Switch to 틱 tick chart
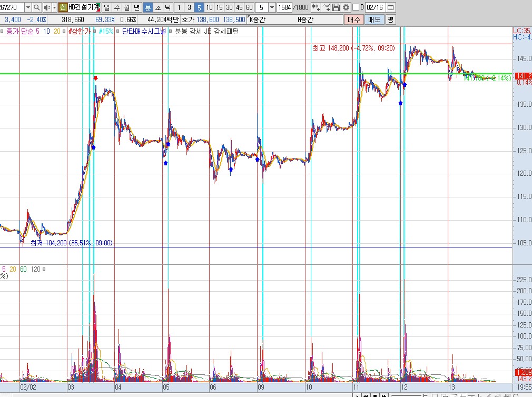Screen dimensions: 532x397 (x=168, y=7)
